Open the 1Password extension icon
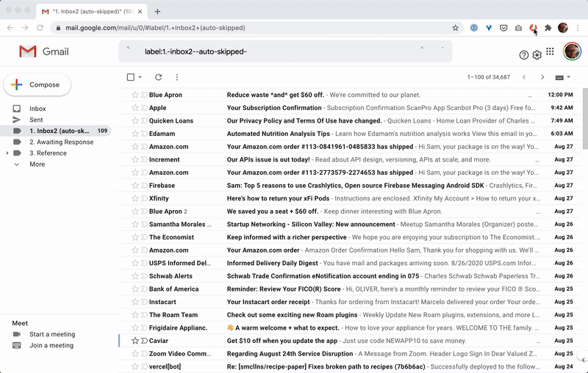 474,28
